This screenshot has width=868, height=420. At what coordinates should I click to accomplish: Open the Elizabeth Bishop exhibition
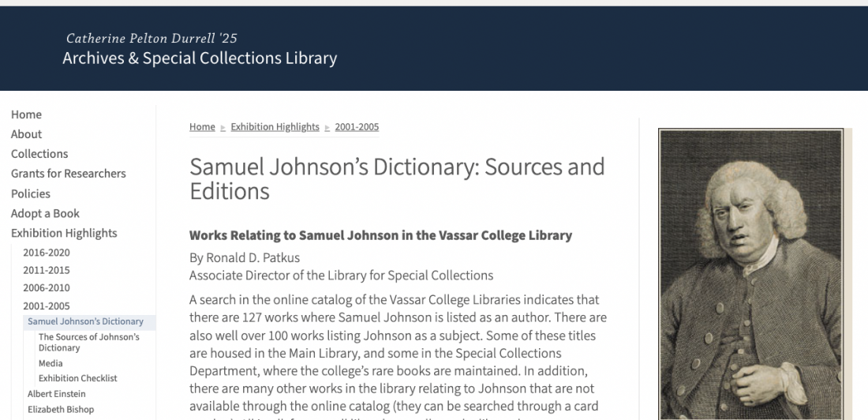click(60, 410)
